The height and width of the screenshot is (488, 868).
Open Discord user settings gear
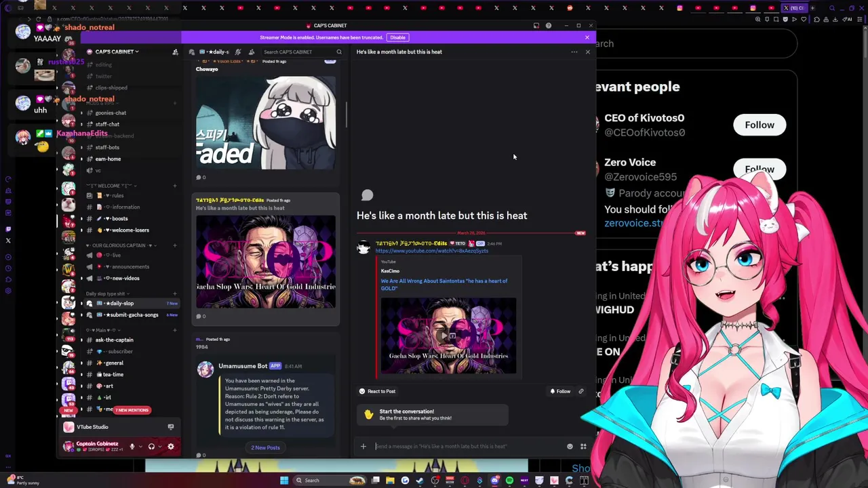[x=171, y=447]
